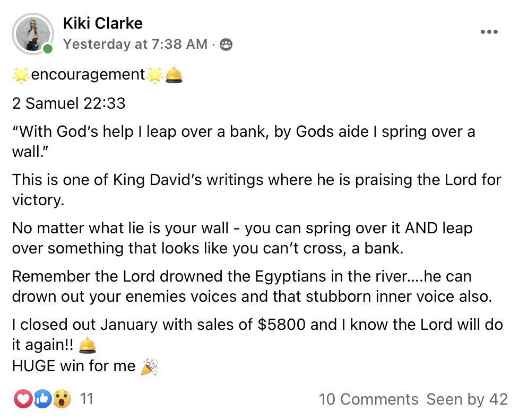Click the party popper emoji
Screen dimensions: 519x420
click(149, 366)
